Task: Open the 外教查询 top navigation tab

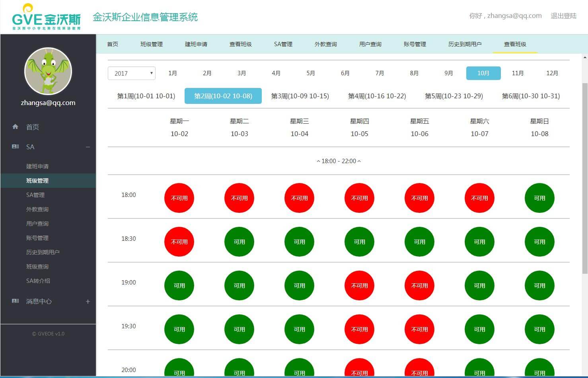Action: click(325, 44)
